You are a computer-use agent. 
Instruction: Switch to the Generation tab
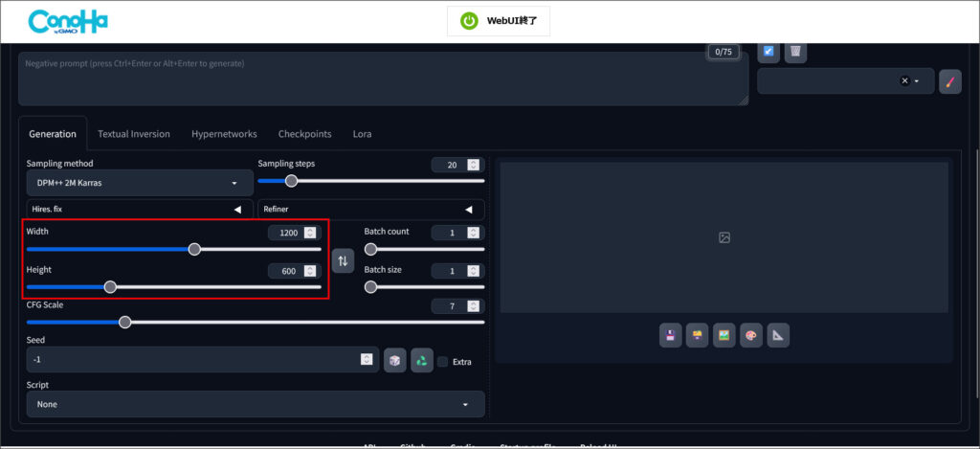pos(53,134)
